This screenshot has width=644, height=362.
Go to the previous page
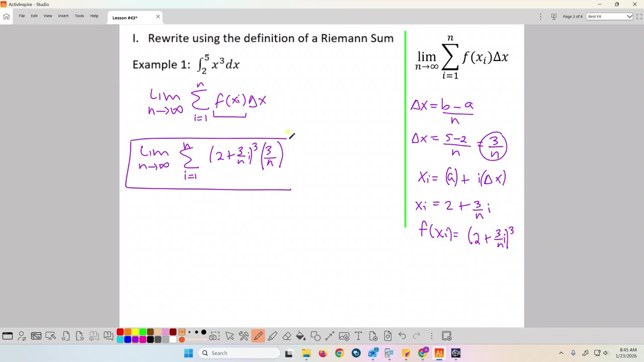[65, 336]
